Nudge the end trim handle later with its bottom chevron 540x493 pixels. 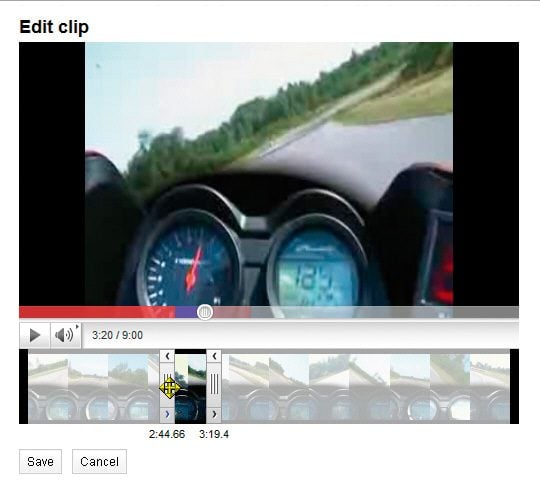coord(214,414)
